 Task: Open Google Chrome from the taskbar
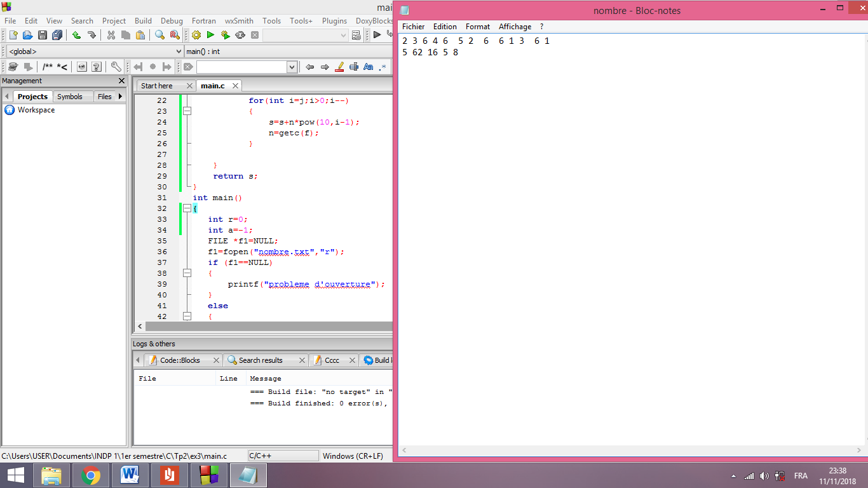[x=91, y=475]
